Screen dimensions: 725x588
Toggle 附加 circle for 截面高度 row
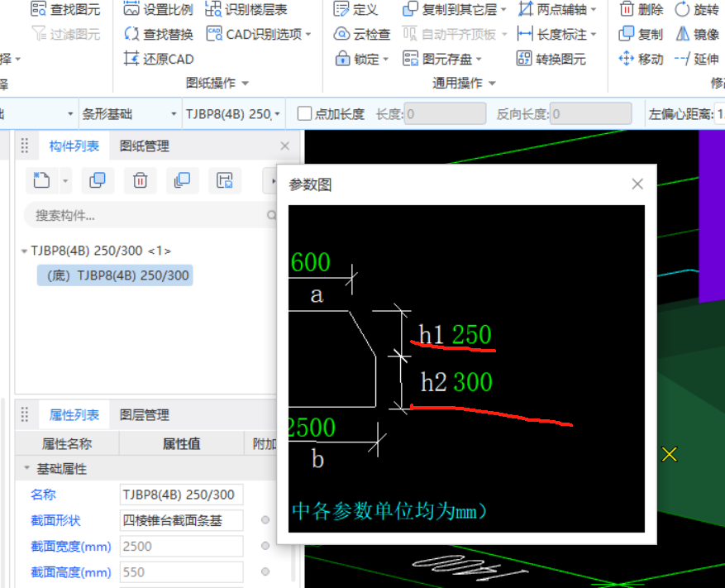(265, 571)
